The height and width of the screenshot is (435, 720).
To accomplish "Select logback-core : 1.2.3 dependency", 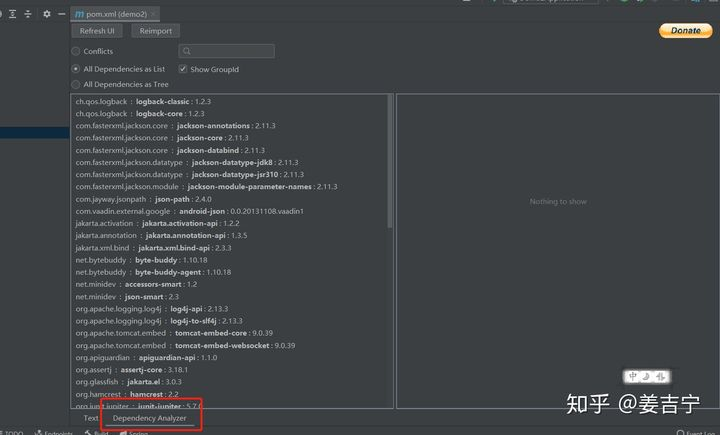I will pos(140,113).
